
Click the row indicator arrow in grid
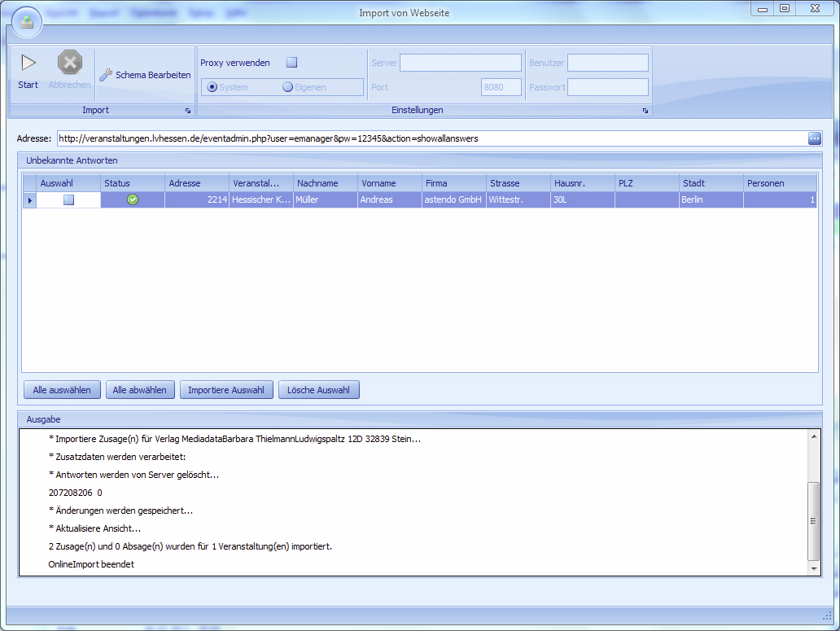pyautogui.click(x=30, y=200)
